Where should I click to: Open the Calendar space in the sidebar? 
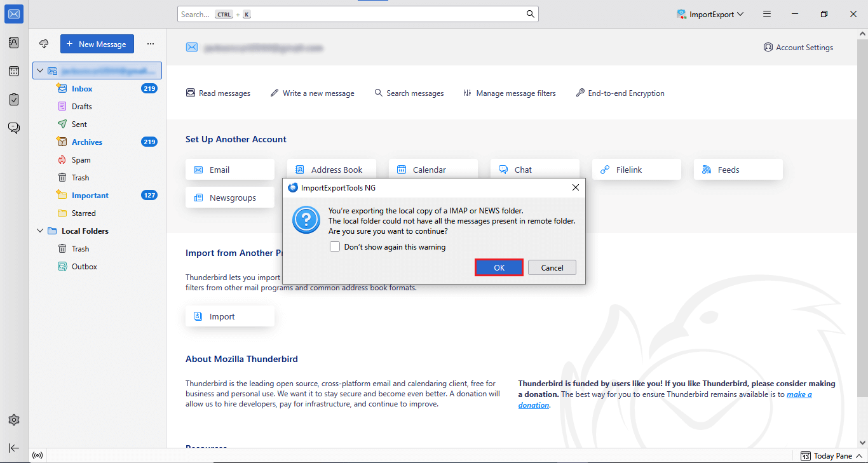(14, 70)
